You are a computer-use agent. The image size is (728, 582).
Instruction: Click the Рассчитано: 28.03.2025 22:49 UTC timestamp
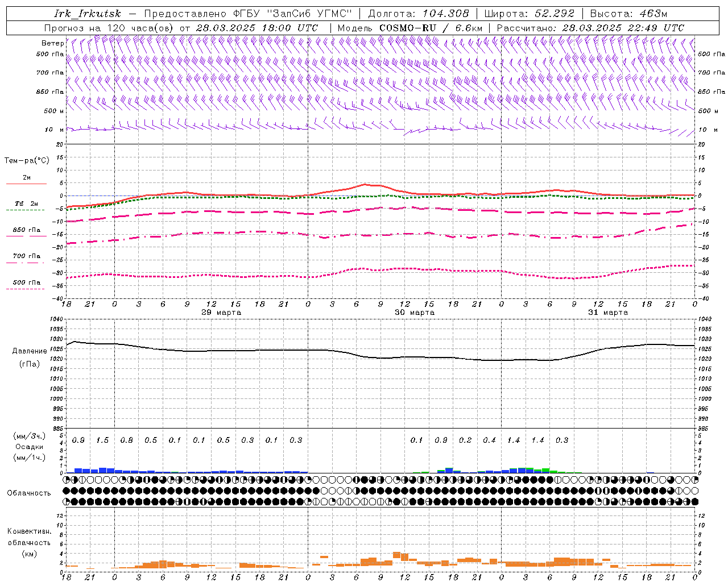click(x=590, y=28)
